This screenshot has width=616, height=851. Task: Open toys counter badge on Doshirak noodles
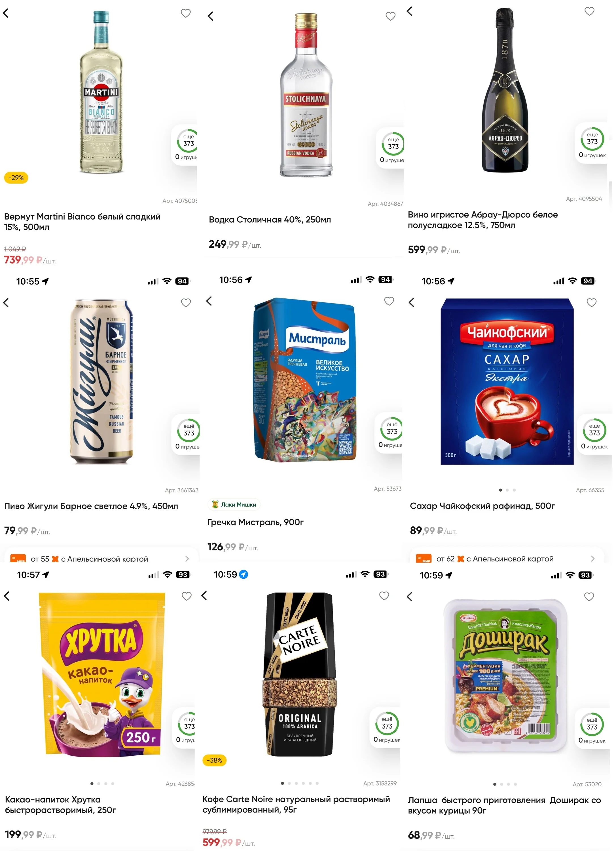(592, 728)
